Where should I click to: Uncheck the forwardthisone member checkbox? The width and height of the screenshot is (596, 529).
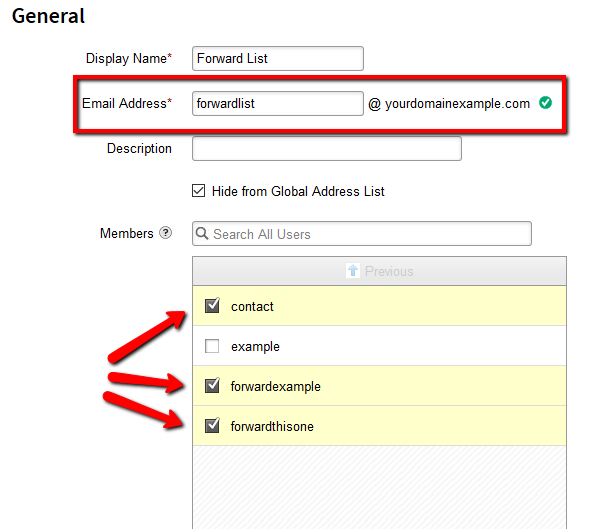[x=212, y=425]
